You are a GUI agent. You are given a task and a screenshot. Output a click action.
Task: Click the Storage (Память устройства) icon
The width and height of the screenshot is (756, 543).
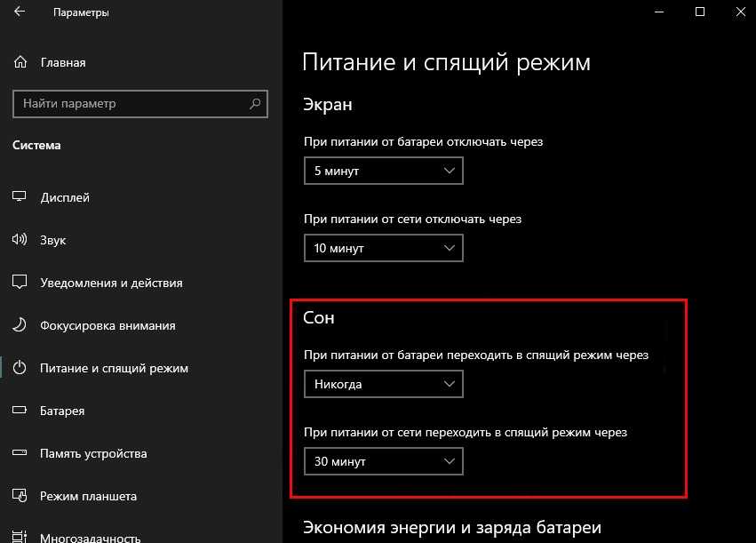[20, 453]
